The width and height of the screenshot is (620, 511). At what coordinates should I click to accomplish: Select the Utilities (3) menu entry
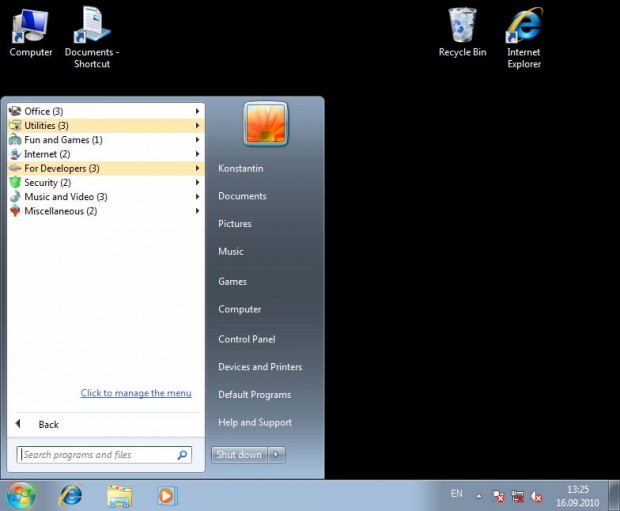click(x=106, y=125)
